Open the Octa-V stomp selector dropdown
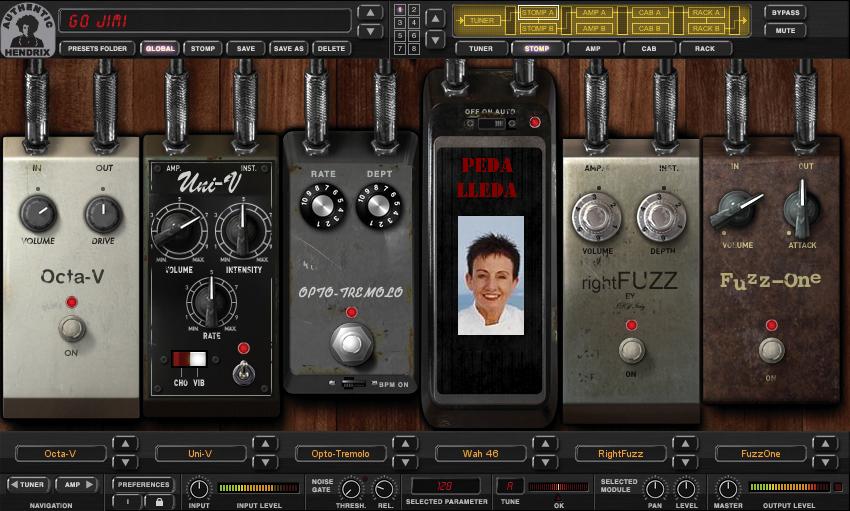Screen dimensions: 850x511 coord(60,453)
